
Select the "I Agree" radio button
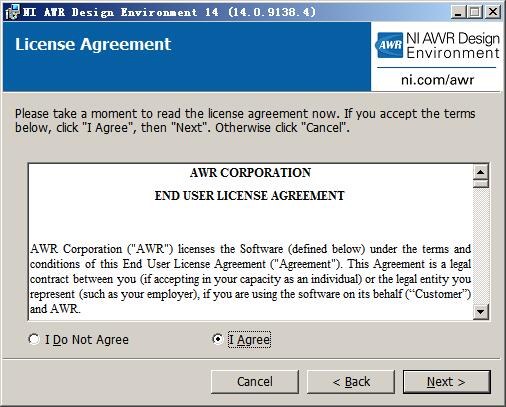click(218, 339)
